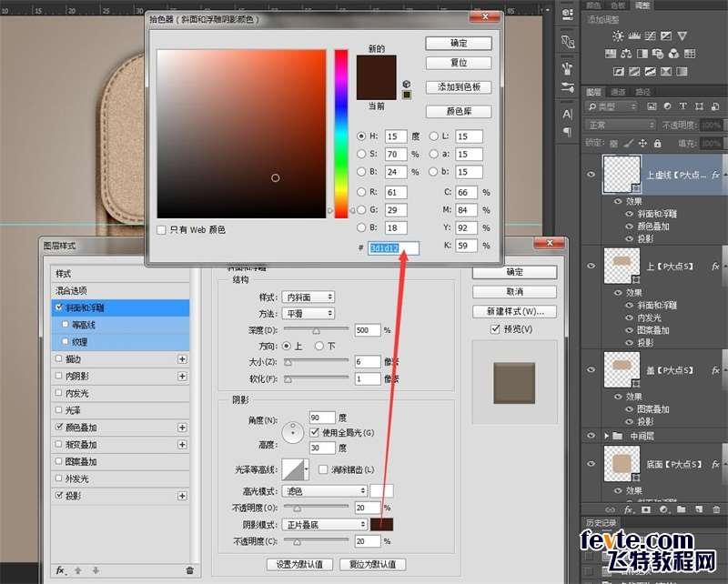This screenshot has height=584, width=728.
Task: Expand the 中间层 group triangle
Action: tap(606, 436)
